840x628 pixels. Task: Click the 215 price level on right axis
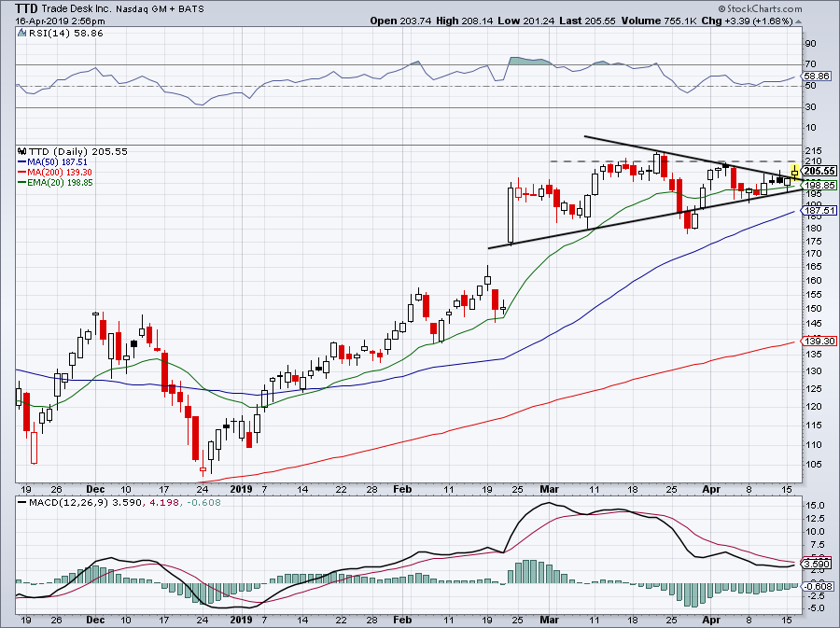(x=813, y=151)
